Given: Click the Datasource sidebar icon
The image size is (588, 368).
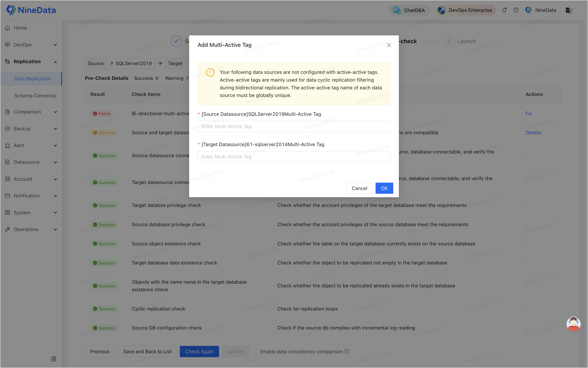Looking at the screenshot, I should pos(8,162).
